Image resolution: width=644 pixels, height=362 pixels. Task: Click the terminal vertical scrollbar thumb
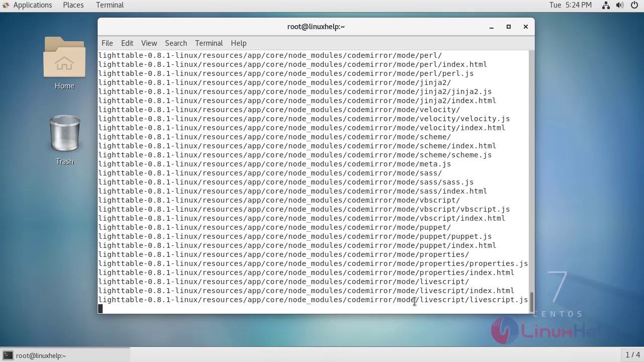pyautogui.click(x=531, y=302)
